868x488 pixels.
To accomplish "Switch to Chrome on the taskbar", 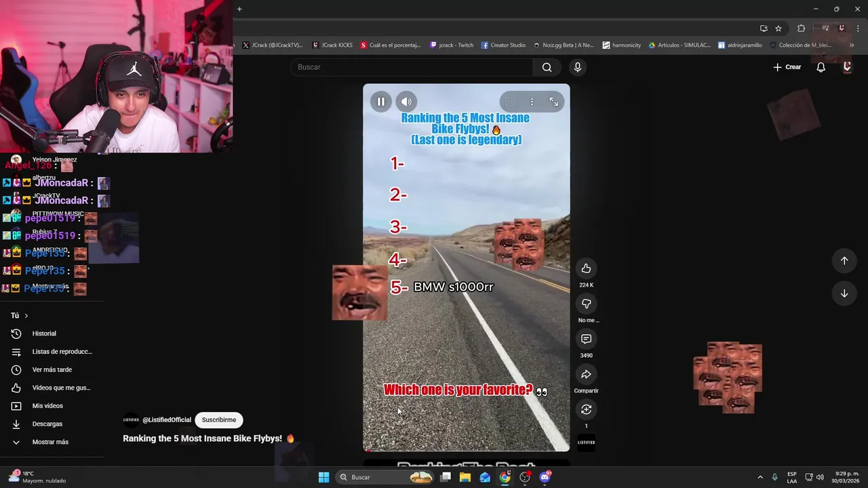I will point(505,477).
